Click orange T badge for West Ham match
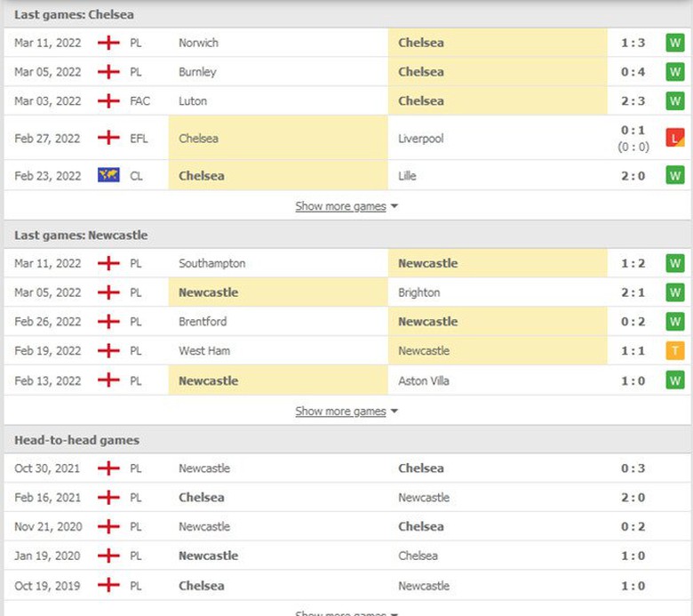This screenshot has height=616, width=693. [x=675, y=351]
